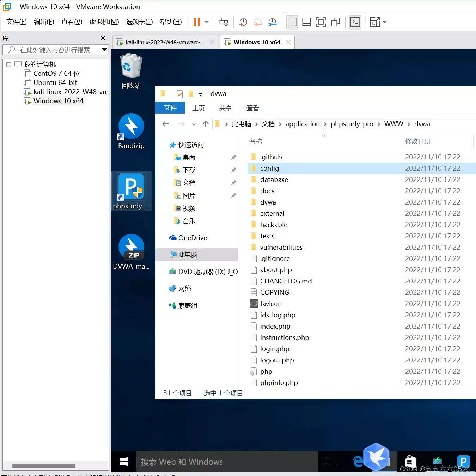Open the 共享 ribbon tab
The image size is (476, 476).
point(226,108)
